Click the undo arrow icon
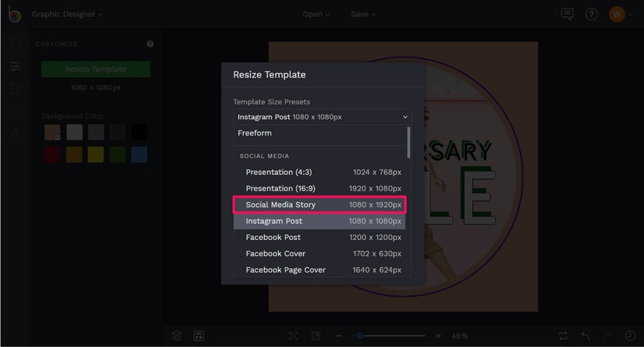644x347 pixels. (x=586, y=336)
